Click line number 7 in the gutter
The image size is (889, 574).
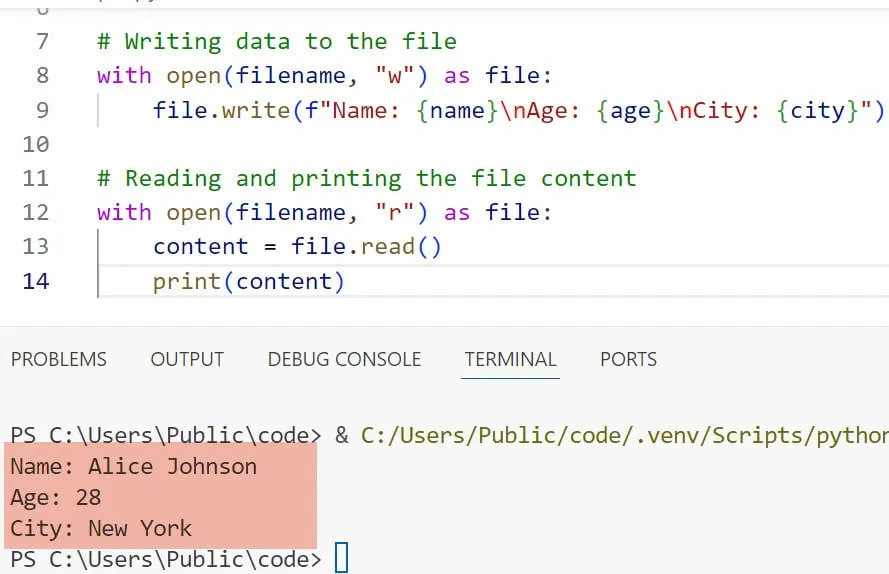(x=41, y=42)
